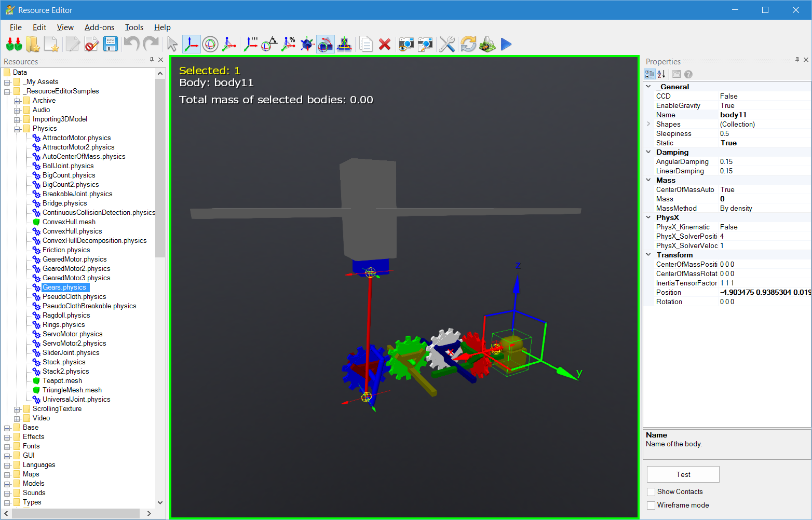
Task: Toggle the Wireframe mode checkbox
Action: [651, 505]
